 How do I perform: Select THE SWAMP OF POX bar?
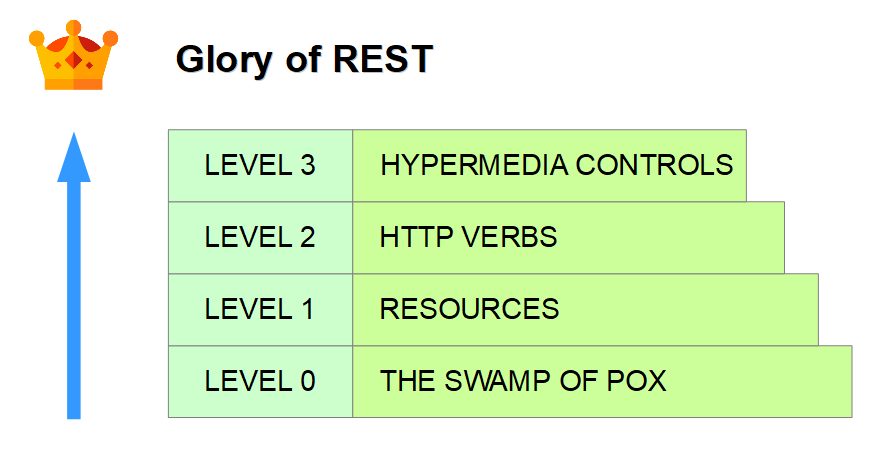(x=602, y=381)
